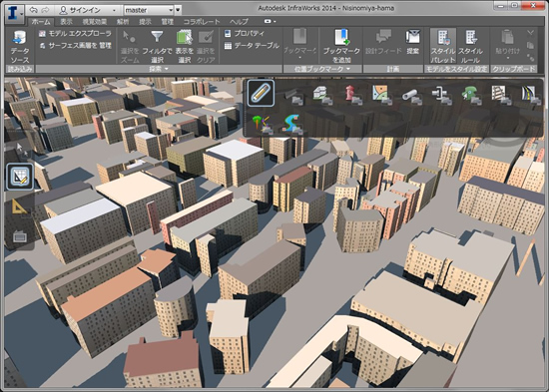The width and height of the screenshot is (549, 392).
Task: Select the barrier beam creation tool
Action: tap(293, 95)
